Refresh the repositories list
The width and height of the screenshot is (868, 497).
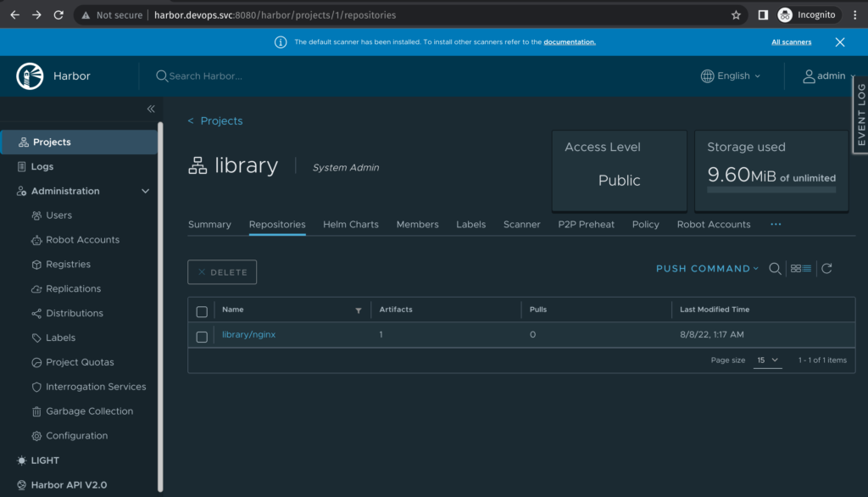tap(827, 269)
